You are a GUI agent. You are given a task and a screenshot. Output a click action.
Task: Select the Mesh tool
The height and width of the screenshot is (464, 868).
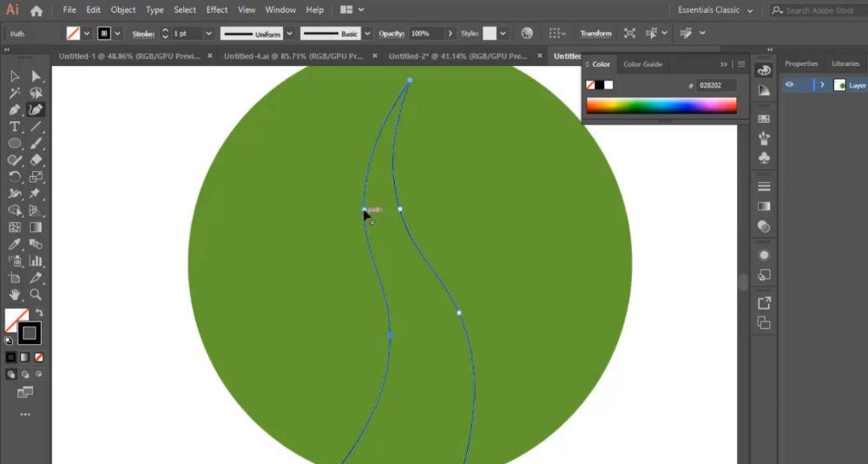pos(15,227)
